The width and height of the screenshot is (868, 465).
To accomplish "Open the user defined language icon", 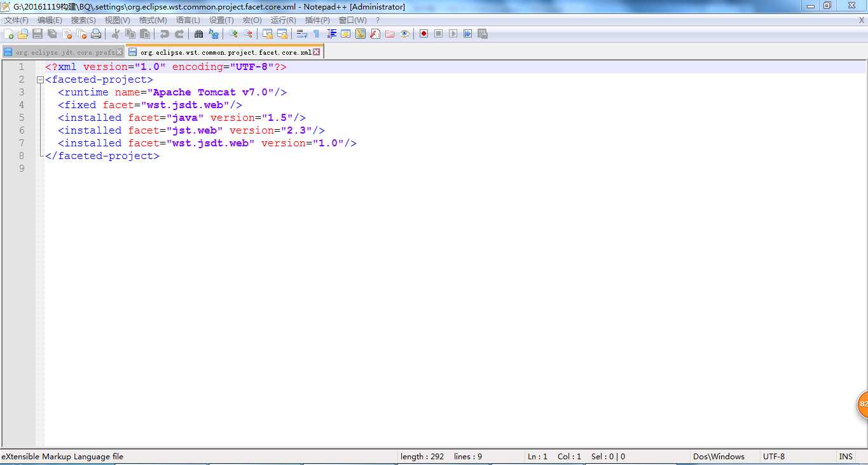I will tap(345, 34).
